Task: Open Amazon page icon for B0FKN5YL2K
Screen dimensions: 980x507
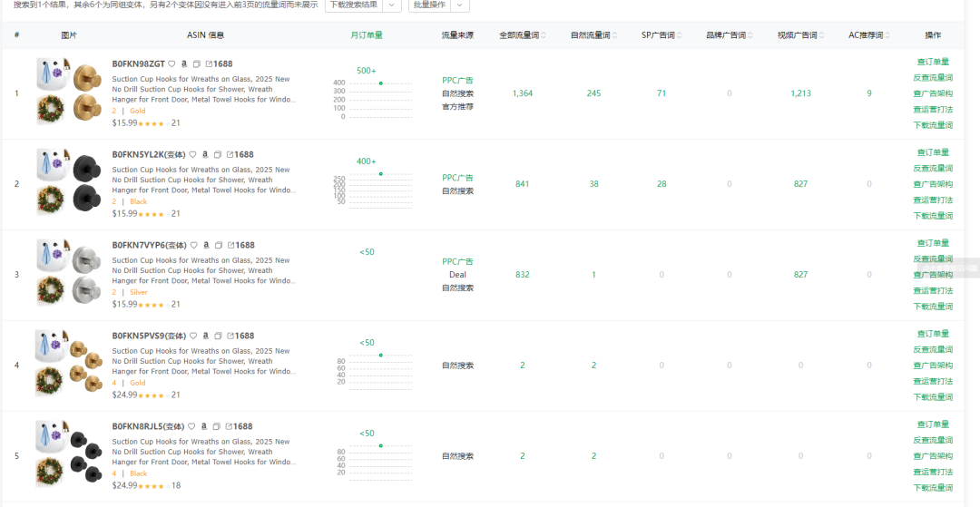Action: click(205, 154)
